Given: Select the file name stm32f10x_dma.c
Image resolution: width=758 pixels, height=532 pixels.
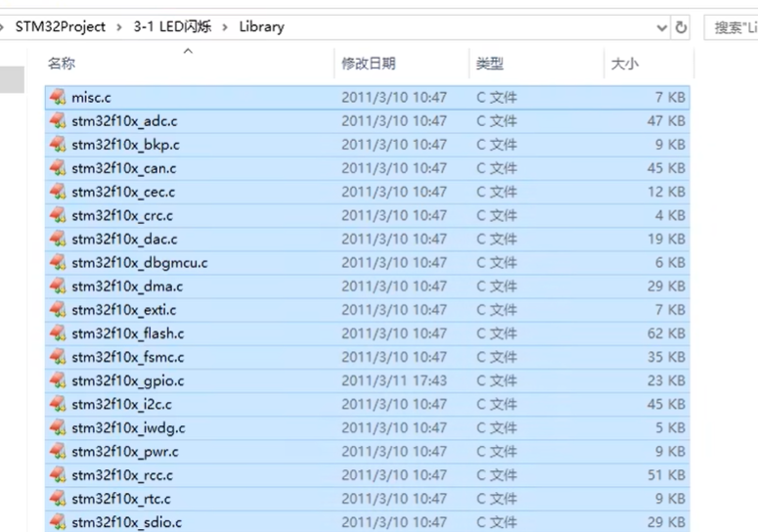Looking at the screenshot, I should click(127, 287).
